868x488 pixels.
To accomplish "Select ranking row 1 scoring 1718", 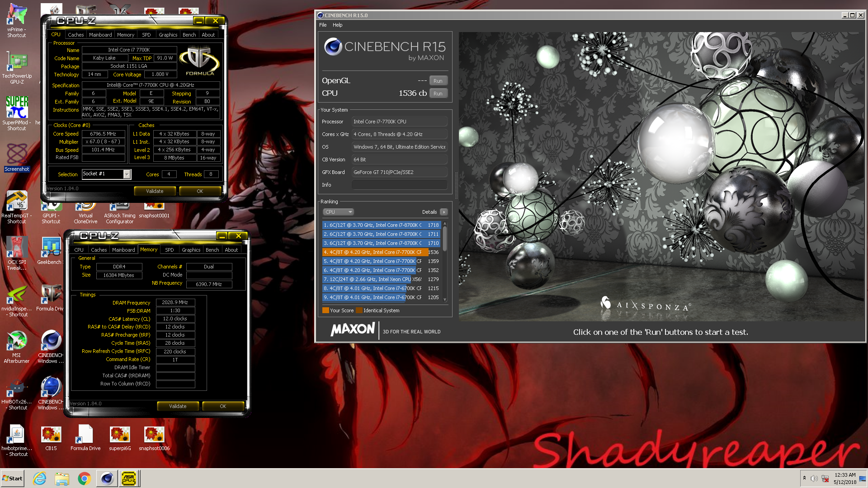I will (381, 225).
